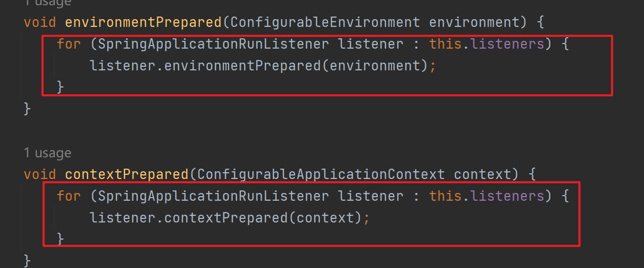Click the void keyword before contextPrepared

coord(40,174)
